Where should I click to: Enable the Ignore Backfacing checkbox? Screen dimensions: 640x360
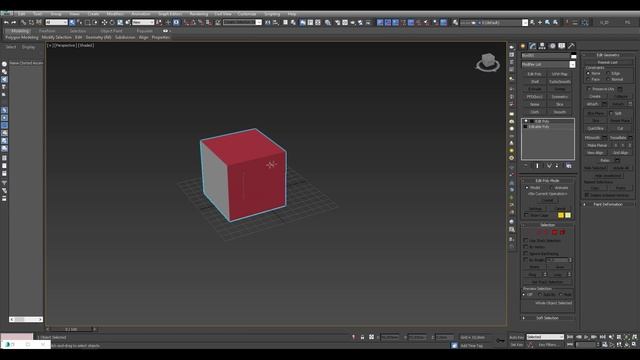coord(526,253)
